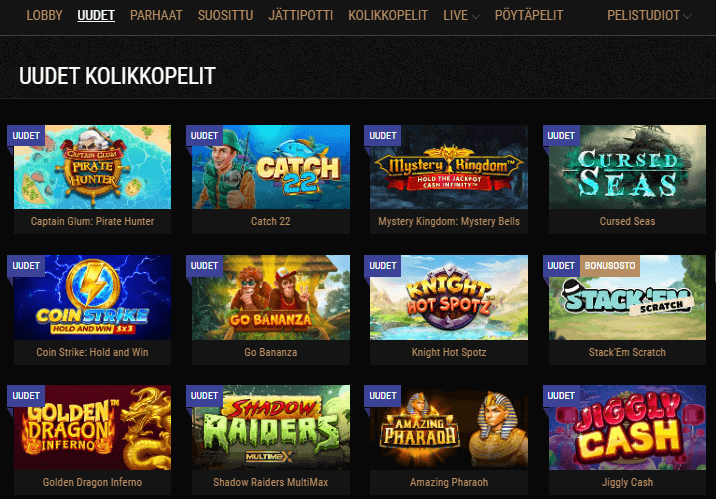This screenshot has height=499, width=716.
Task: Open the Jättipotti category
Action: coord(301,16)
